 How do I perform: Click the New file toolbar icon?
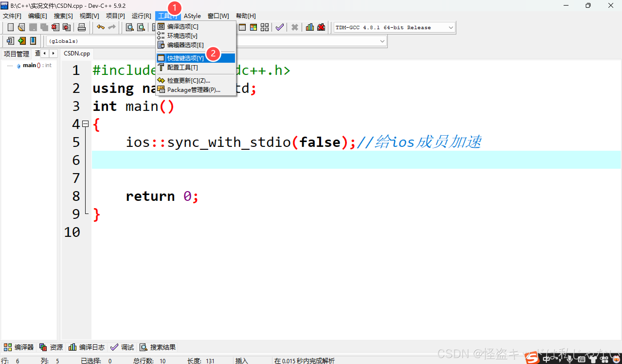click(10, 27)
